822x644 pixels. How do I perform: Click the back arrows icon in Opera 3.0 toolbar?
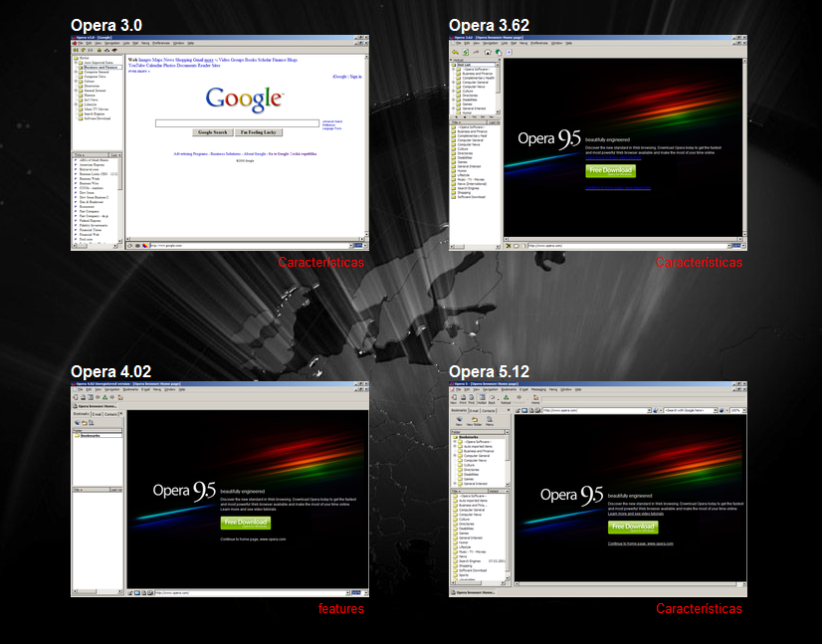point(76,50)
